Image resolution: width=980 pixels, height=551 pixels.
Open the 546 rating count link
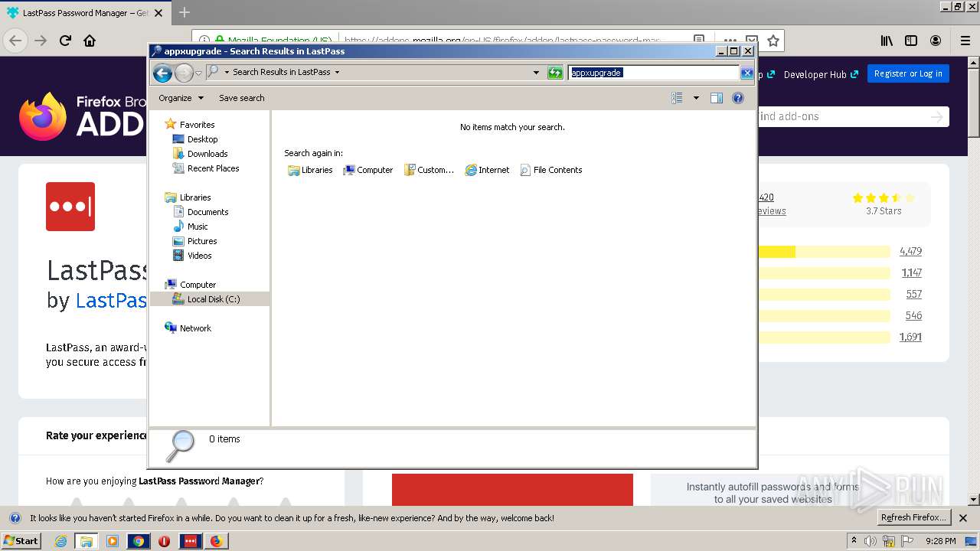click(913, 315)
